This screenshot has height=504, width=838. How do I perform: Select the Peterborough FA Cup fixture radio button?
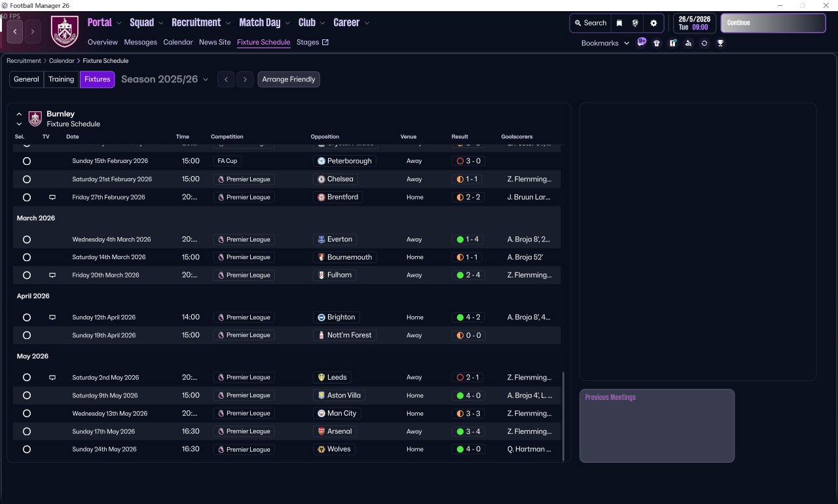27,161
